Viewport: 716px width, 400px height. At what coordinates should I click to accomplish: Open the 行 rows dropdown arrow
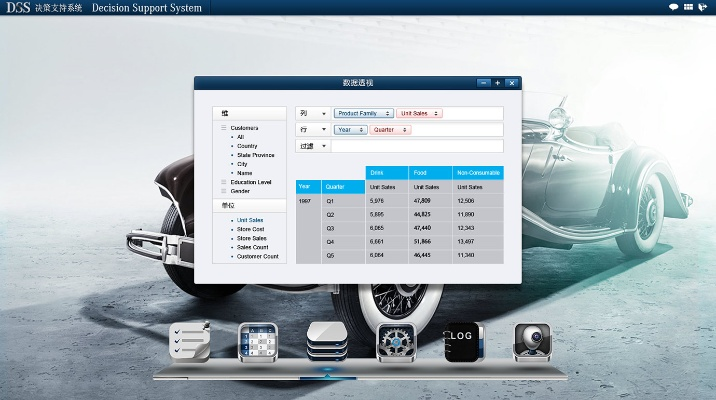click(323, 130)
